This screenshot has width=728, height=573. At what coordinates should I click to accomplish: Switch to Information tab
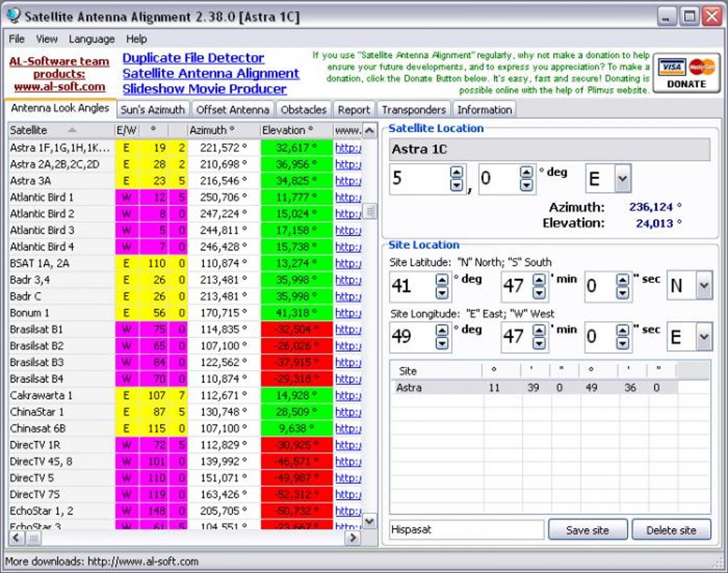pyautogui.click(x=485, y=110)
